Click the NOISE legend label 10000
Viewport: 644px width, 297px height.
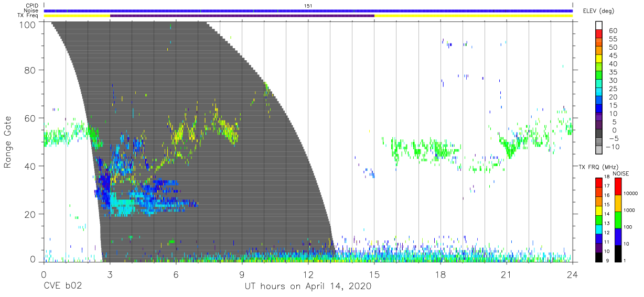(x=631, y=194)
